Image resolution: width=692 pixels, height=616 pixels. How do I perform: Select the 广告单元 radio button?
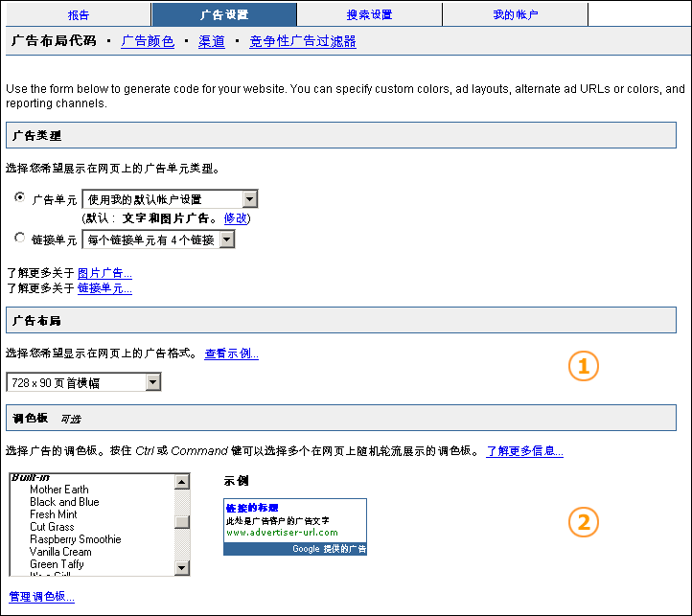pos(20,197)
